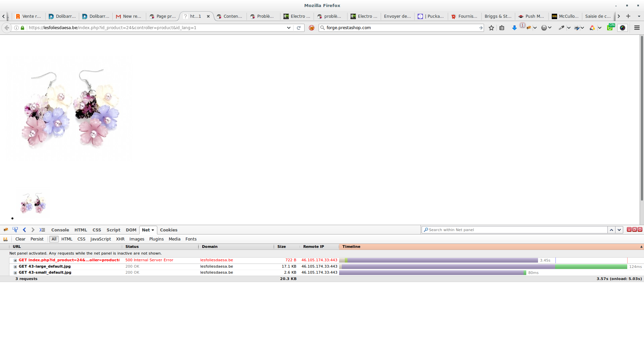Go forward in Firebug panel history
The height and width of the screenshot is (345, 644).
(33, 230)
